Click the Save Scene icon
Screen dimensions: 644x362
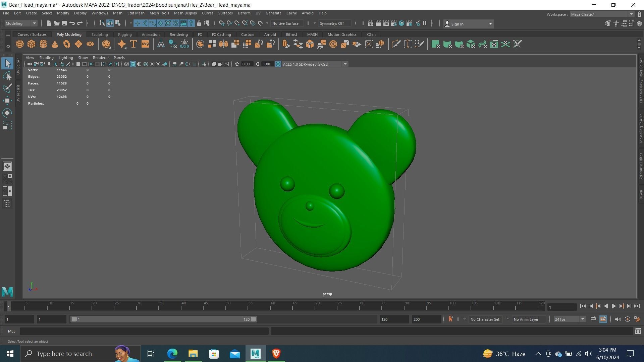(64, 23)
